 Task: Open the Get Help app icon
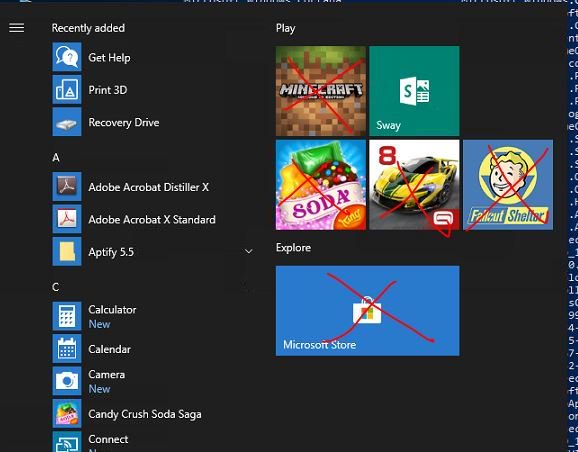67,57
